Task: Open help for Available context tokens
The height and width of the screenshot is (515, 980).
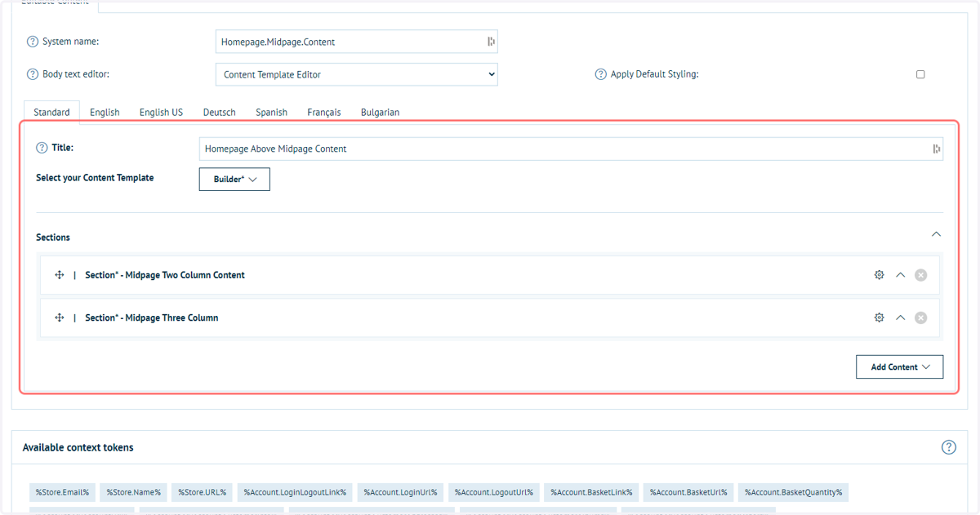Action: [948, 447]
